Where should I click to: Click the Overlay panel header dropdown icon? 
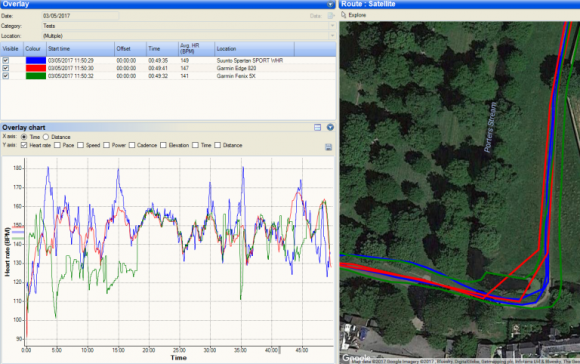point(330,4)
